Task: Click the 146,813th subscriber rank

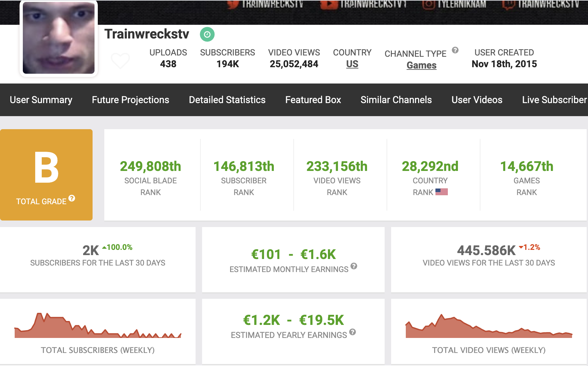Action: coord(244,166)
